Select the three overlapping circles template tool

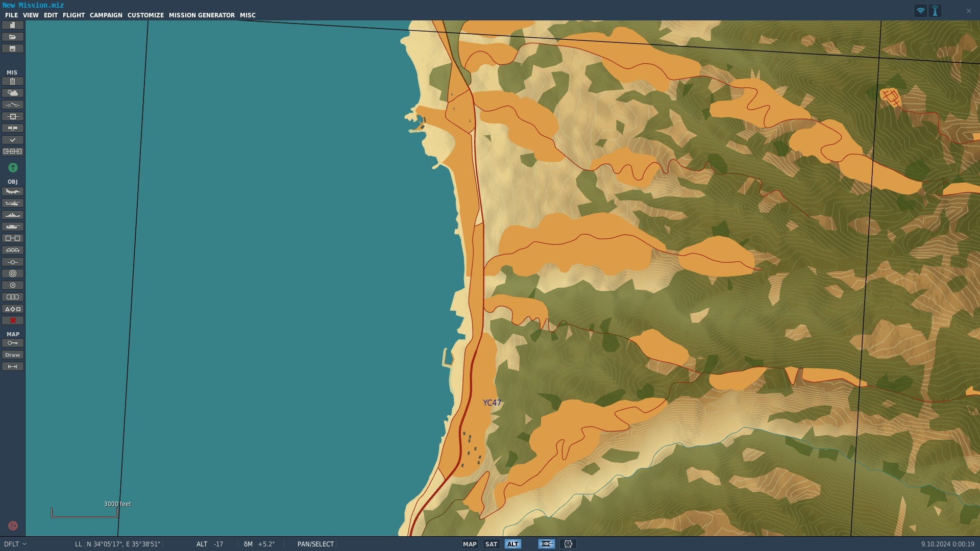click(x=13, y=297)
